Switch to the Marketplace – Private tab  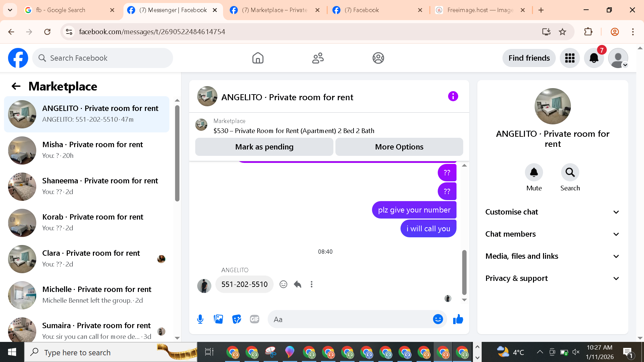(275, 10)
